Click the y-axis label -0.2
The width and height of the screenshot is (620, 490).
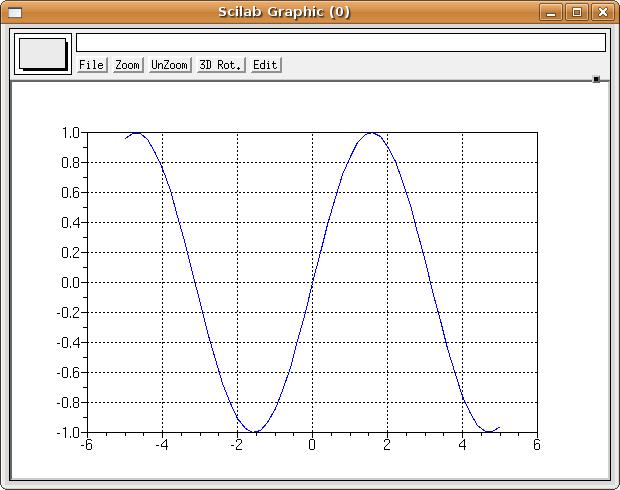pos(68,313)
